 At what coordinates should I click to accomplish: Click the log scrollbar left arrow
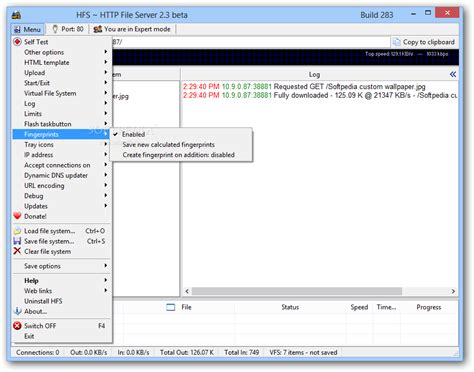tap(187, 291)
